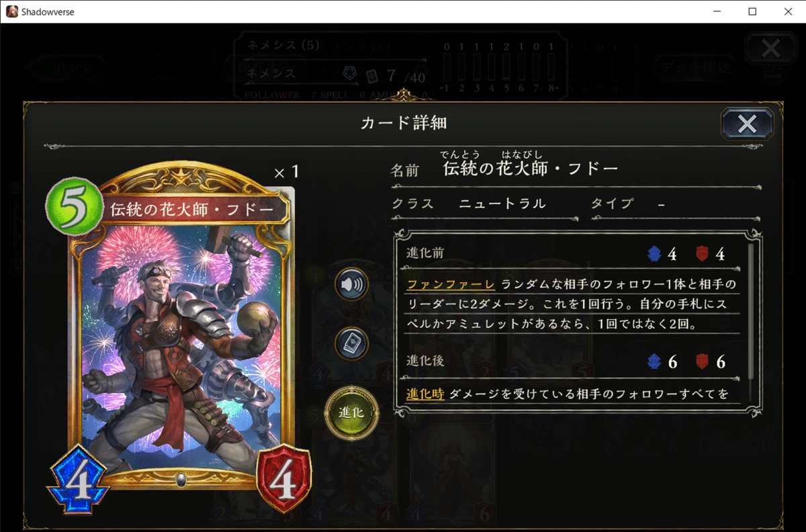The image size is (806, 532).
Task: Click the card detail text scrollbar
Action: coord(750,312)
